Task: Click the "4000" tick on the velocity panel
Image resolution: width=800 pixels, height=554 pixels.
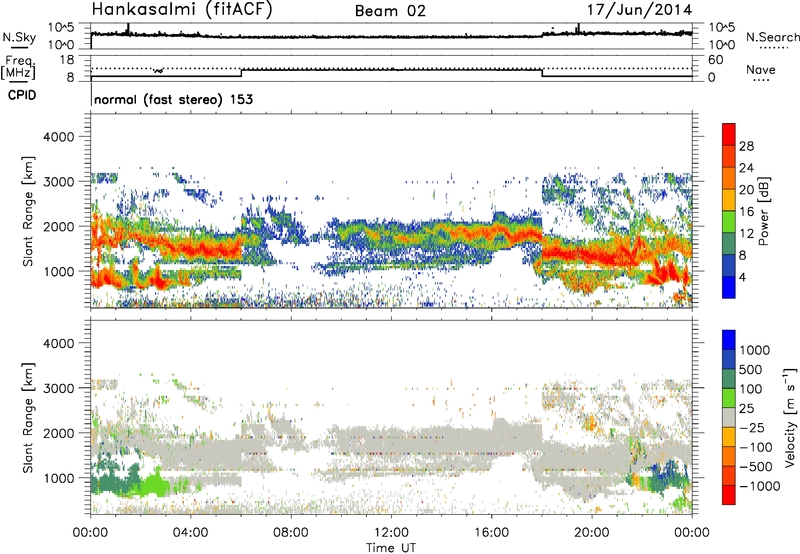Action: 58,343
